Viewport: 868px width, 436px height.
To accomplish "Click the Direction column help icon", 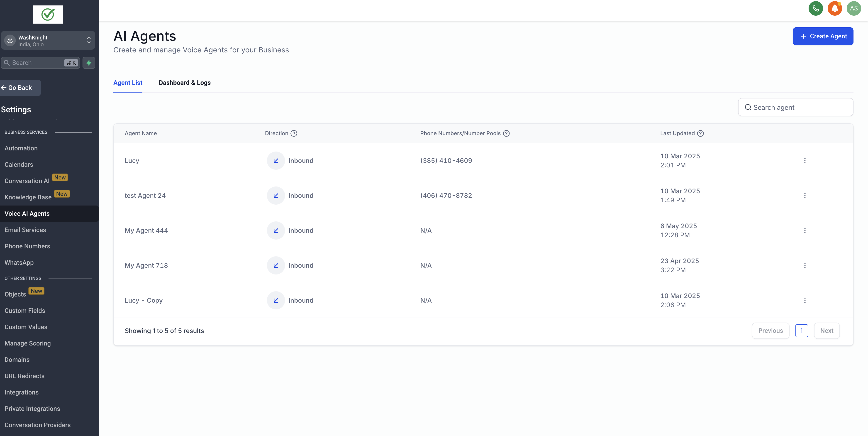I will pyautogui.click(x=294, y=133).
